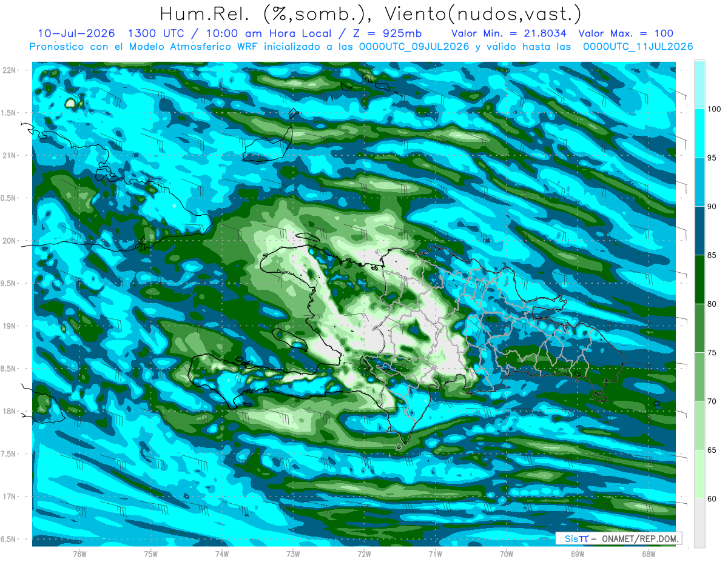Click the 69W longitude label
The image size is (728, 562).
point(578,554)
